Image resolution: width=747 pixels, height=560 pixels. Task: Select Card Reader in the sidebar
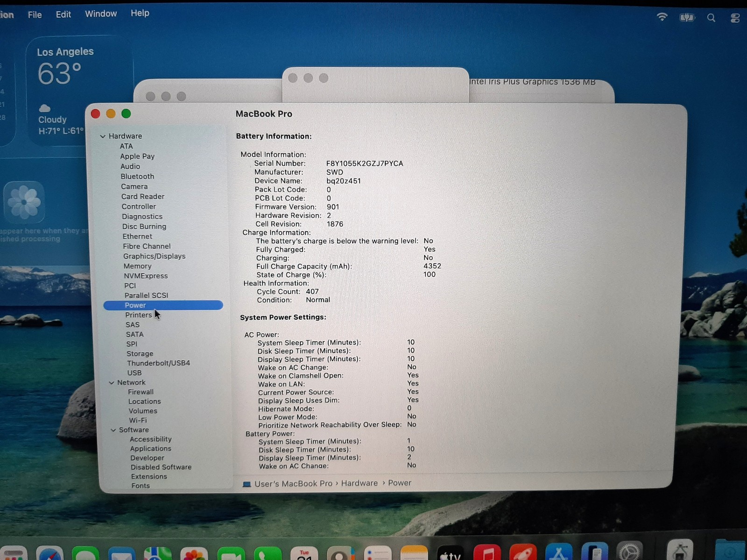tap(143, 196)
